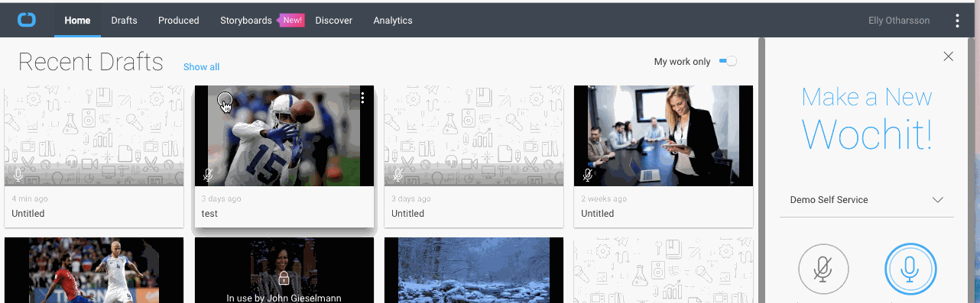Go to the Storyboards tab

(x=246, y=21)
